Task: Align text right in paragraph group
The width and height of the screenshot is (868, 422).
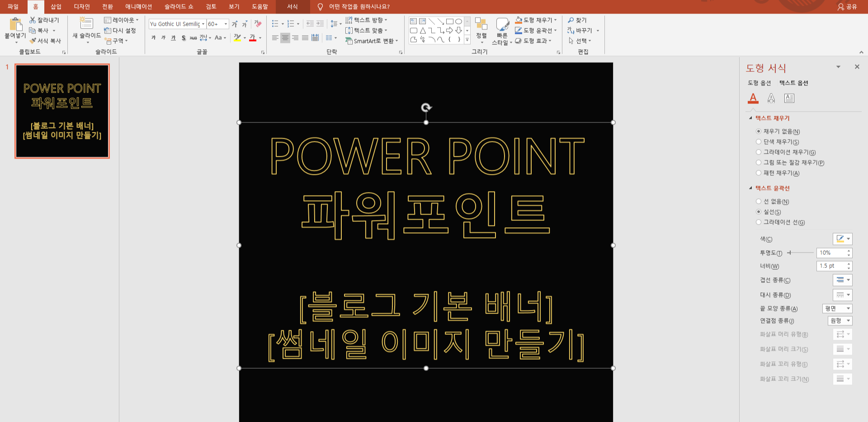Action: (295, 38)
